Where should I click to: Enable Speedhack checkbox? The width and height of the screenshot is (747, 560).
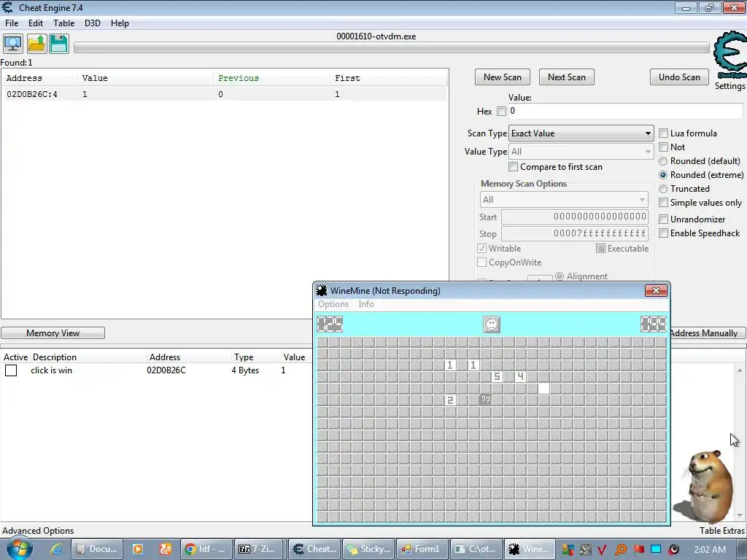[663, 233]
